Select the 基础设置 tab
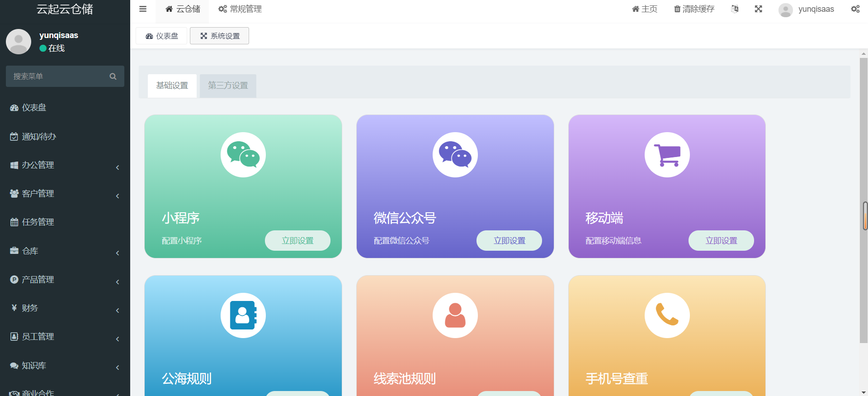868x396 pixels. (x=172, y=86)
